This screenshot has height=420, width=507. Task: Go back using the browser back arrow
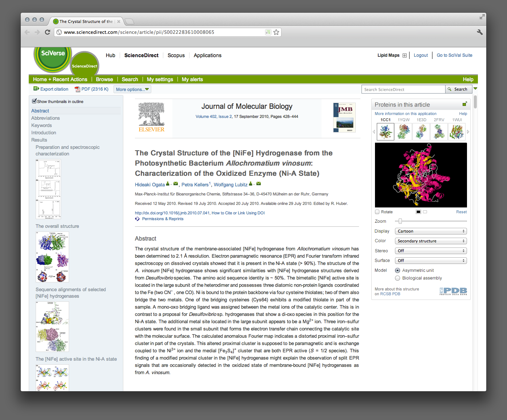pos(27,32)
